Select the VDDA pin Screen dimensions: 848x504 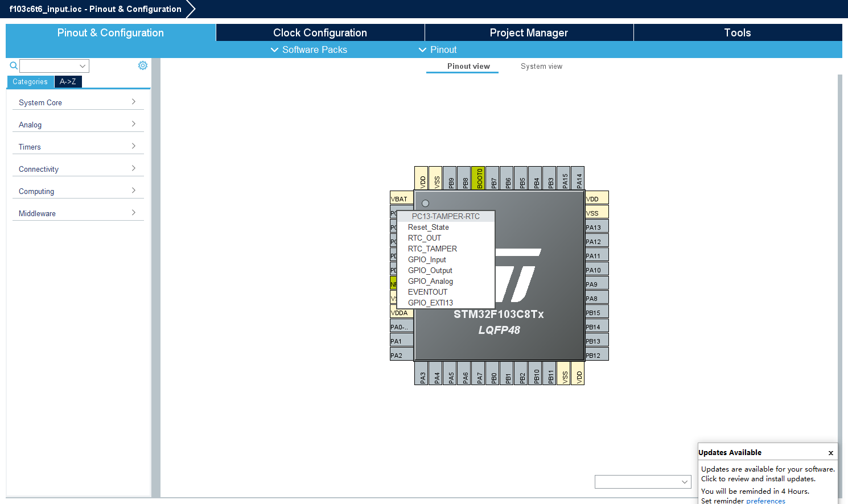click(401, 312)
